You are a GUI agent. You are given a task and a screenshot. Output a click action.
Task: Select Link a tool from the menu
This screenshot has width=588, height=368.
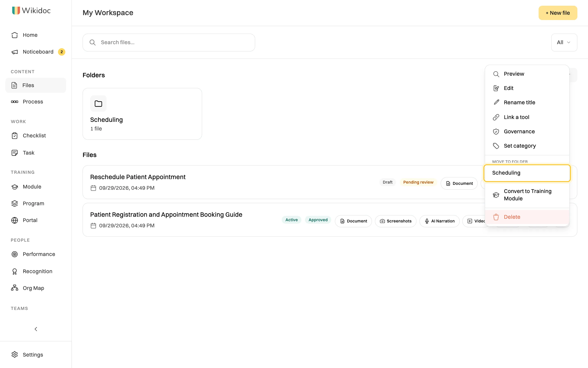527,117
